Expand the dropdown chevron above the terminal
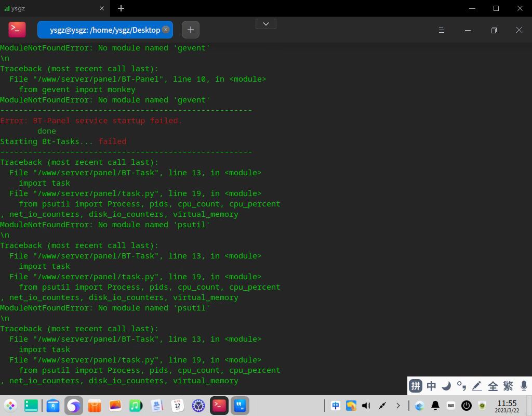532x416 pixels. click(266, 24)
